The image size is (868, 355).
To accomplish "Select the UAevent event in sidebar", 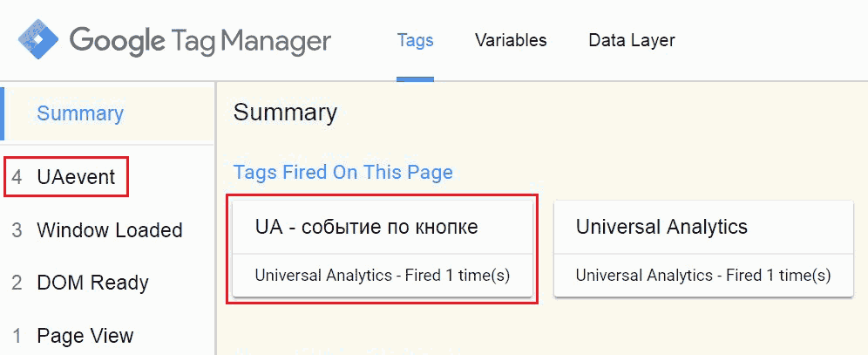I will click(76, 177).
